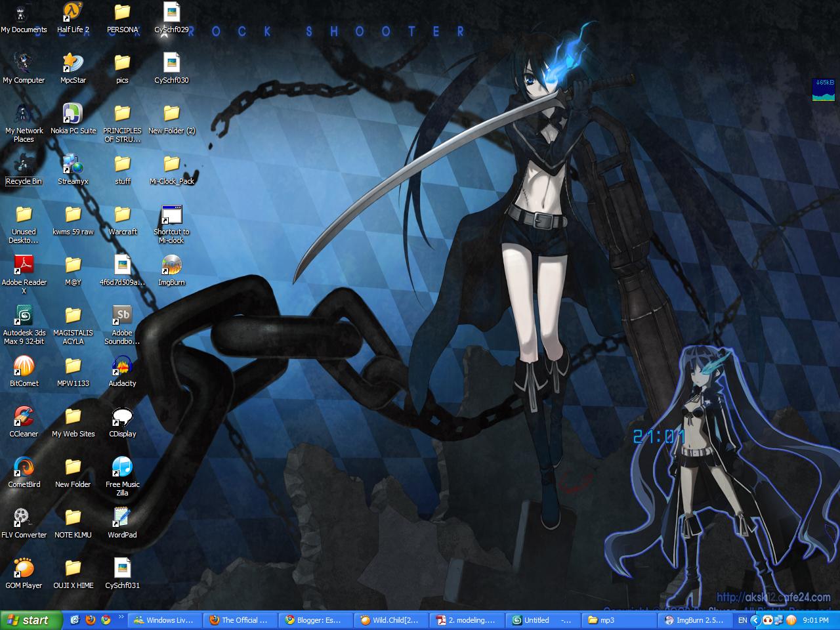Click the Windows Live Mail quick launch icon

tap(75, 619)
